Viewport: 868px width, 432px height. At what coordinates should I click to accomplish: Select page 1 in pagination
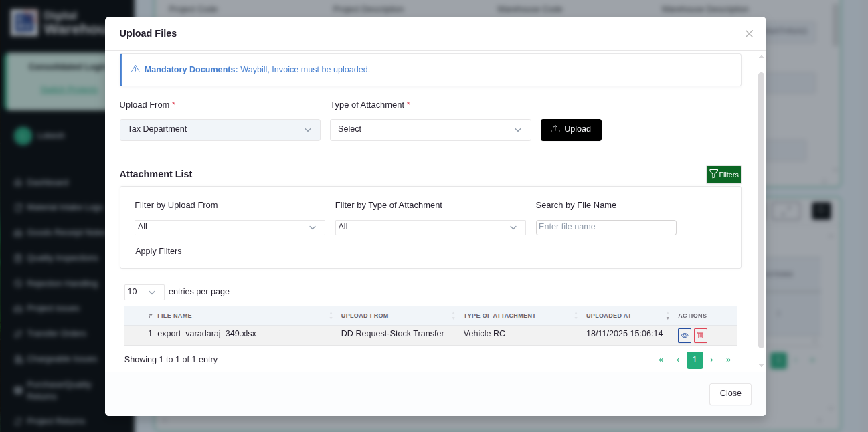click(x=695, y=360)
